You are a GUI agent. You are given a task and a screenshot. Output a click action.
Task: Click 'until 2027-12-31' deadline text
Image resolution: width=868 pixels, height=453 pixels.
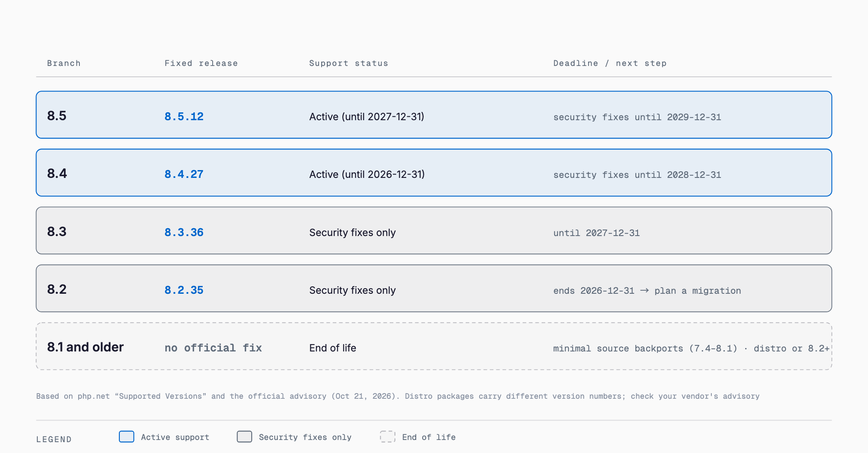point(596,233)
